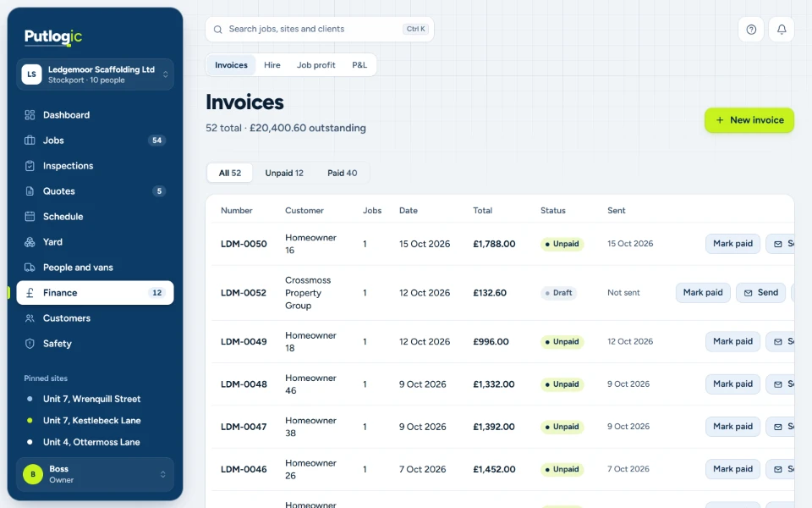This screenshot has width=812, height=508.
Task: Filter by All 52 invoices
Action: pos(230,173)
